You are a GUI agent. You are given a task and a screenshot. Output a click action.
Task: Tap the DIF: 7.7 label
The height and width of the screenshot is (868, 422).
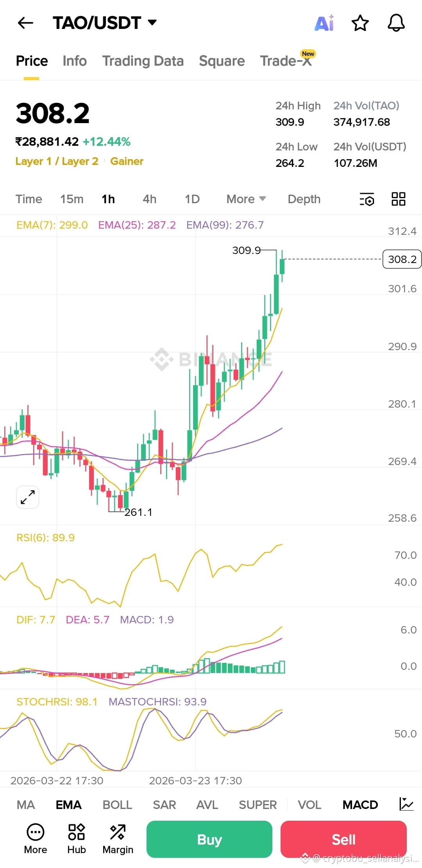click(x=36, y=619)
